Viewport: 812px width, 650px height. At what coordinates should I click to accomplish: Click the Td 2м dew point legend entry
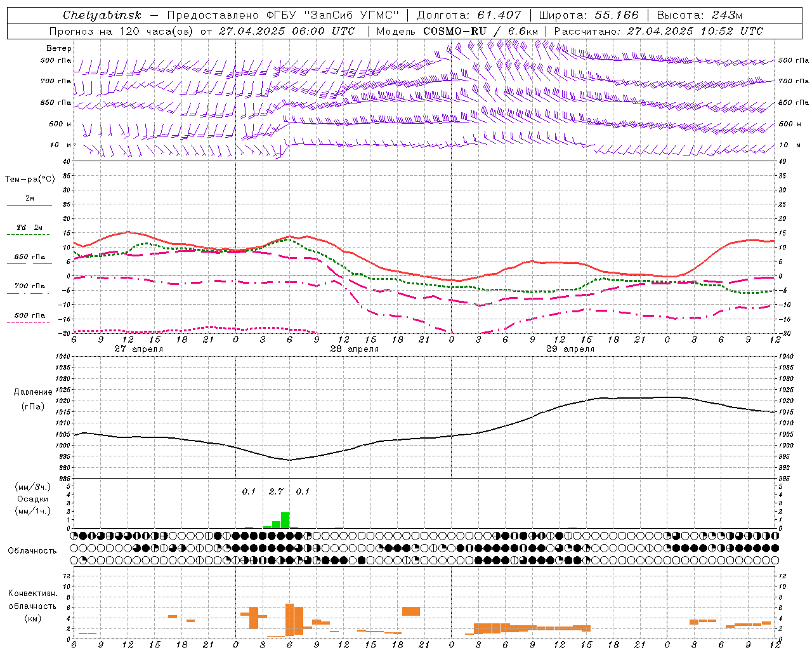click(x=29, y=227)
